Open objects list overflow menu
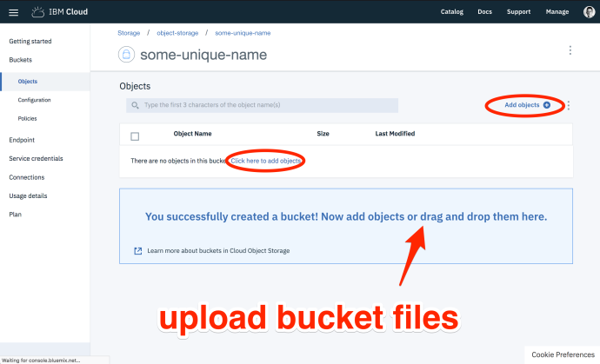 (569, 105)
